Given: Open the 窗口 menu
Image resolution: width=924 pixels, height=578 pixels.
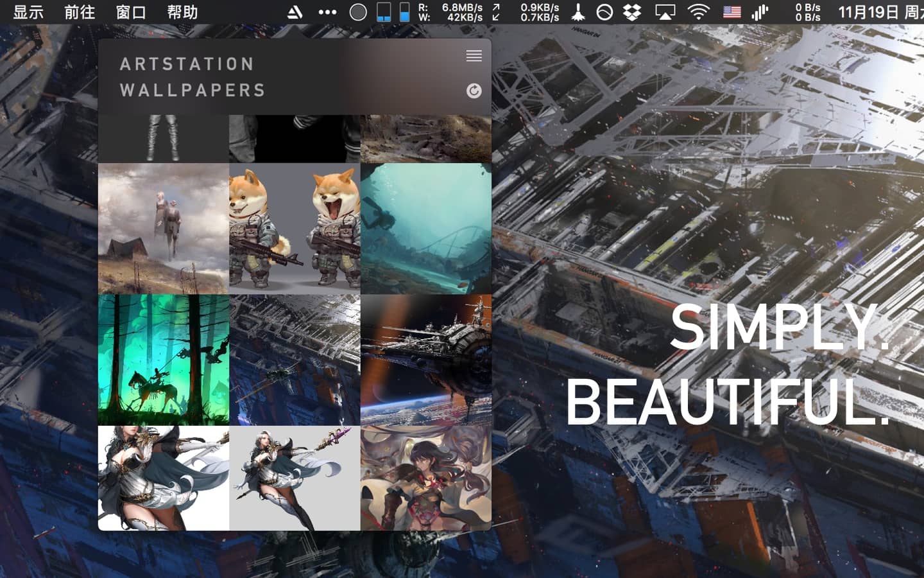Looking at the screenshot, I should click(x=131, y=12).
